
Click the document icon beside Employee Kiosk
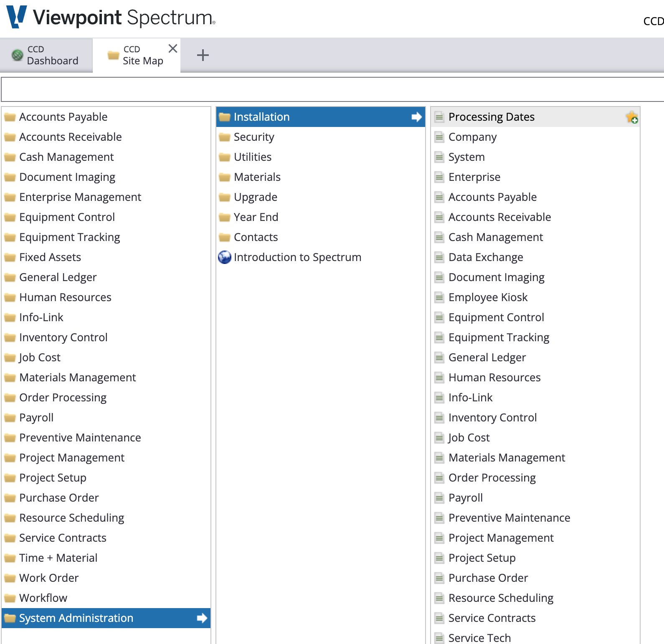439,297
